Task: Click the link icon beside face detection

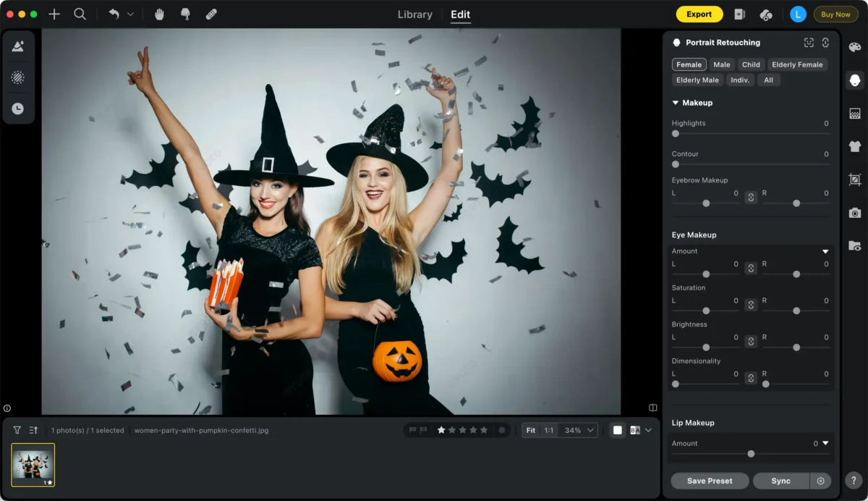Action: pyautogui.click(x=825, y=43)
